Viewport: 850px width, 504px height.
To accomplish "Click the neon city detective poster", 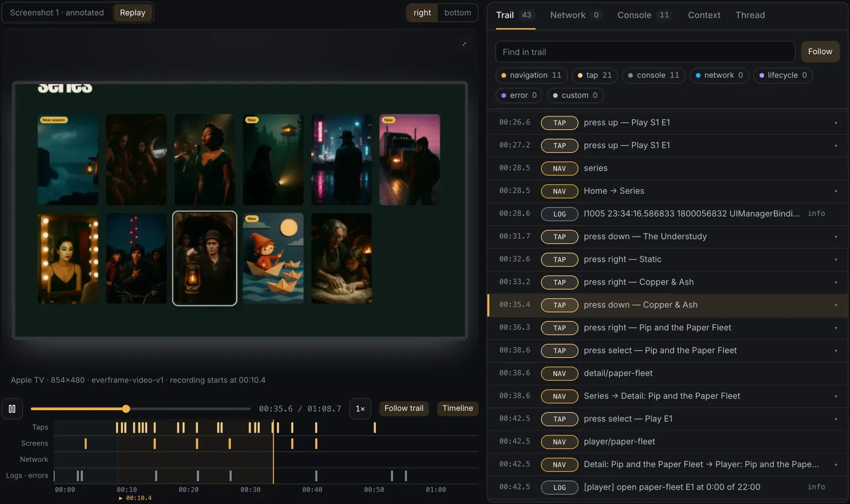I will pos(341,160).
